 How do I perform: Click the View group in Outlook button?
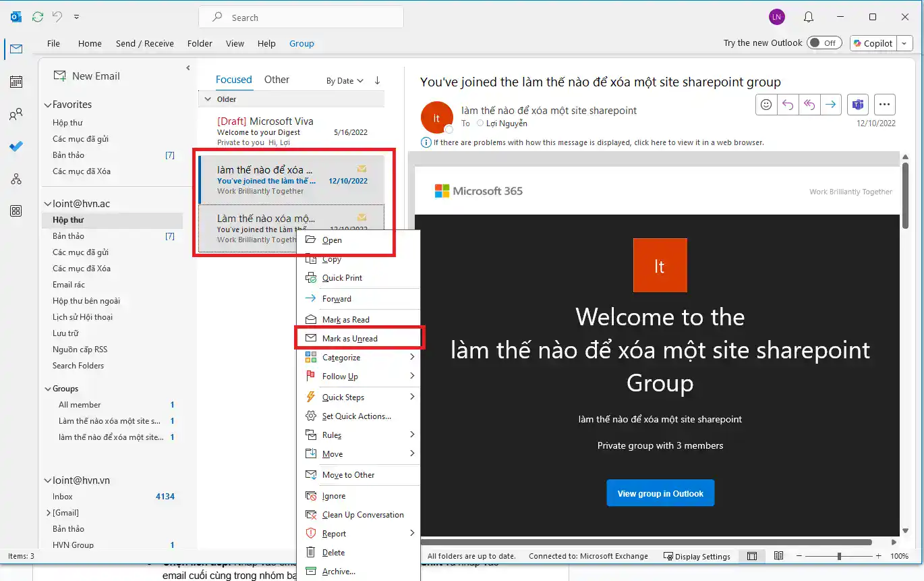click(660, 493)
